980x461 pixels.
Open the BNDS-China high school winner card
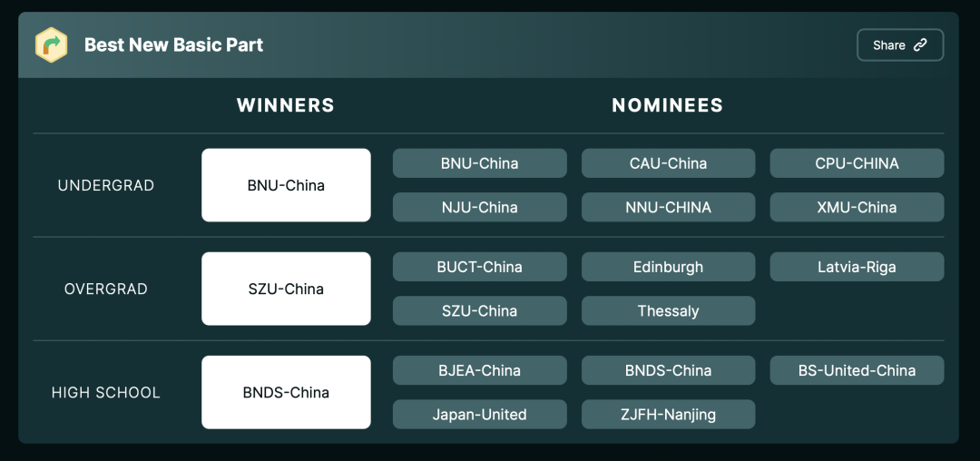click(286, 392)
